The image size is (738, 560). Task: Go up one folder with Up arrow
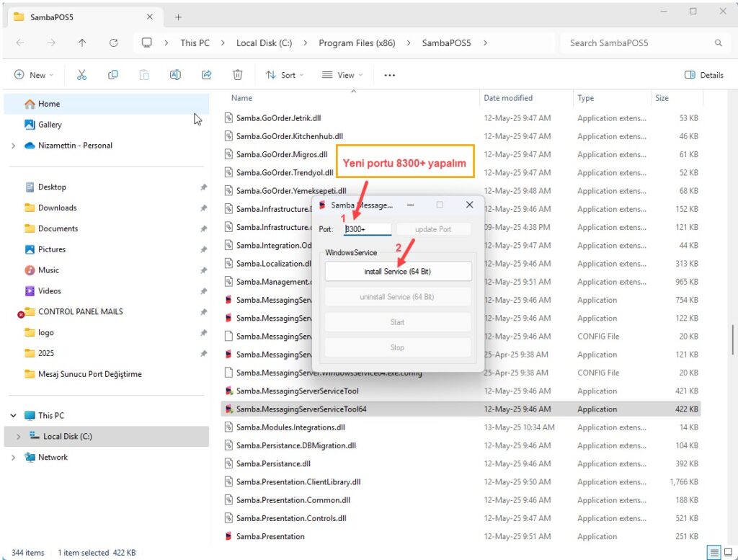82,43
